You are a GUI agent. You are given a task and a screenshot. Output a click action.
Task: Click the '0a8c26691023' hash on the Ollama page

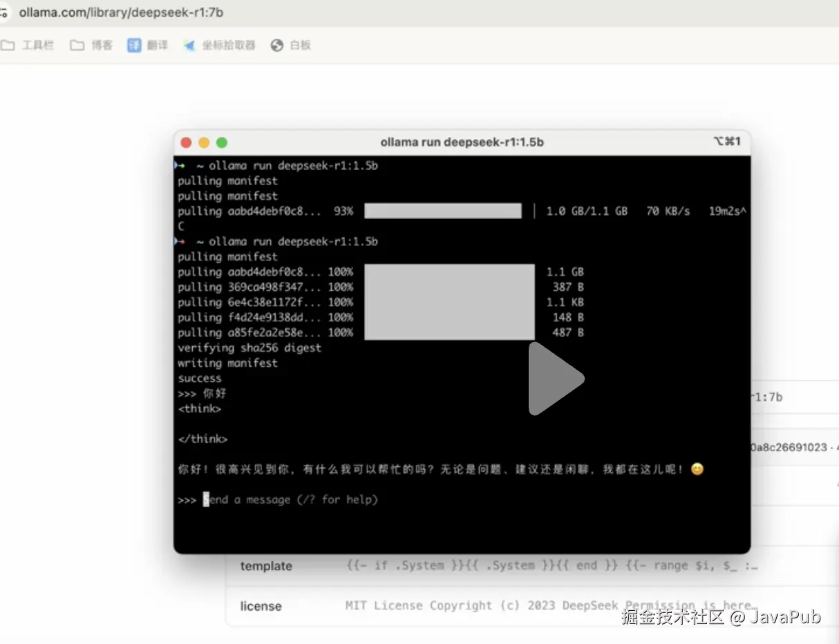coord(789,447)
